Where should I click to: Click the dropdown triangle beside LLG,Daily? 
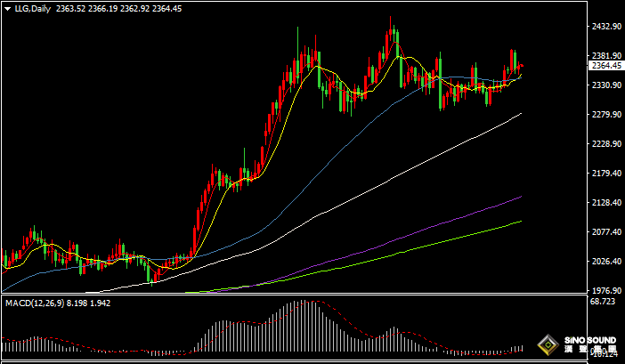[x=7, y=9]
